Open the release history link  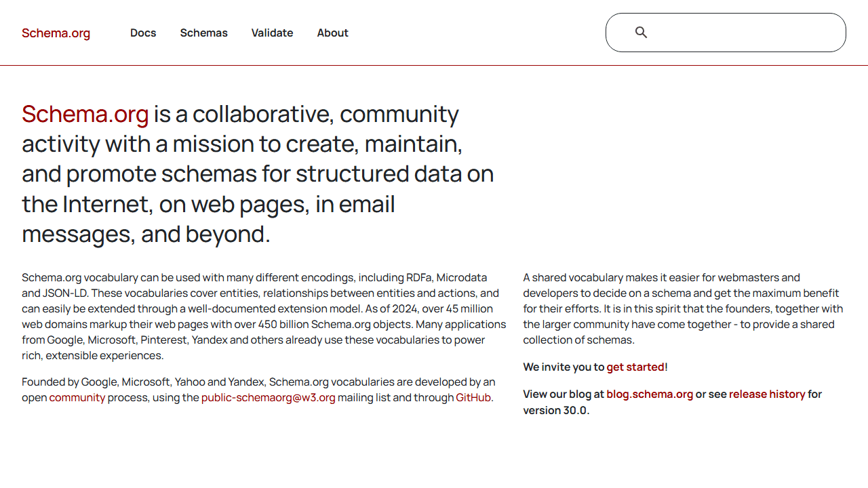[x=767, y=394]
